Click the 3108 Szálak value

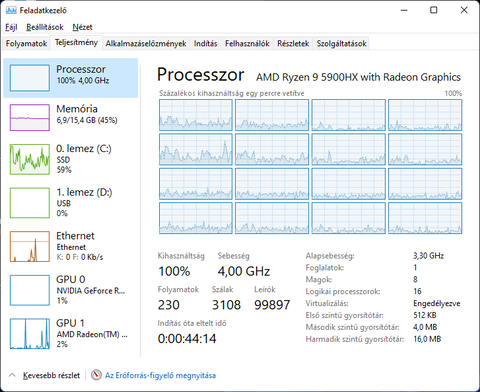pyautogui.click(x=226, y=305)
